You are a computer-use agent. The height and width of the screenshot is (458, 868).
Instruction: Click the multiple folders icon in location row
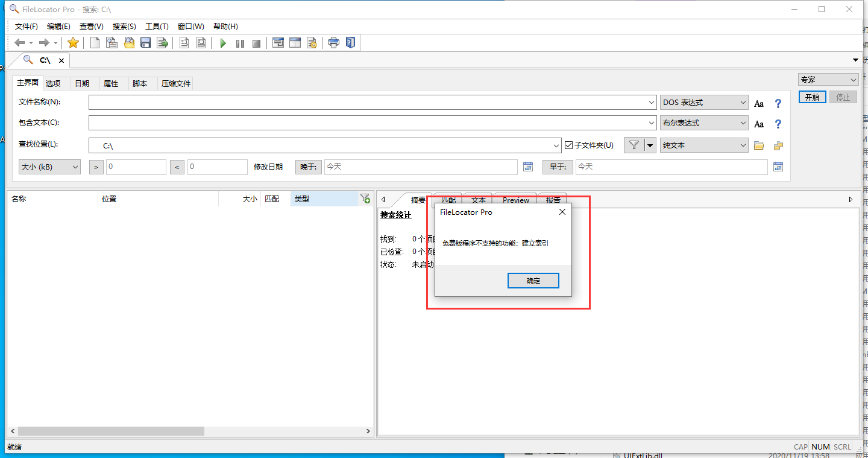[778, 145]
